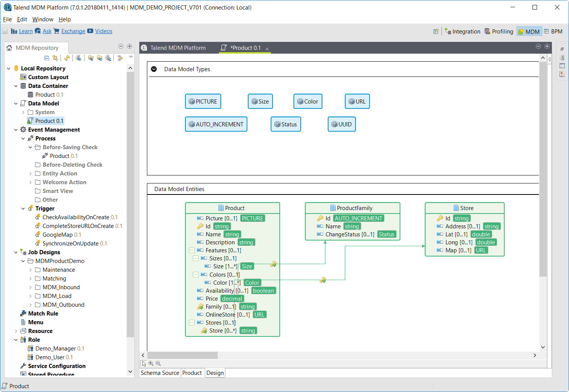Toggle Link with Editor in repository toolbar
Image resolution: width=569 pixels, height=392 pixels.
click(x=55, y=58)
